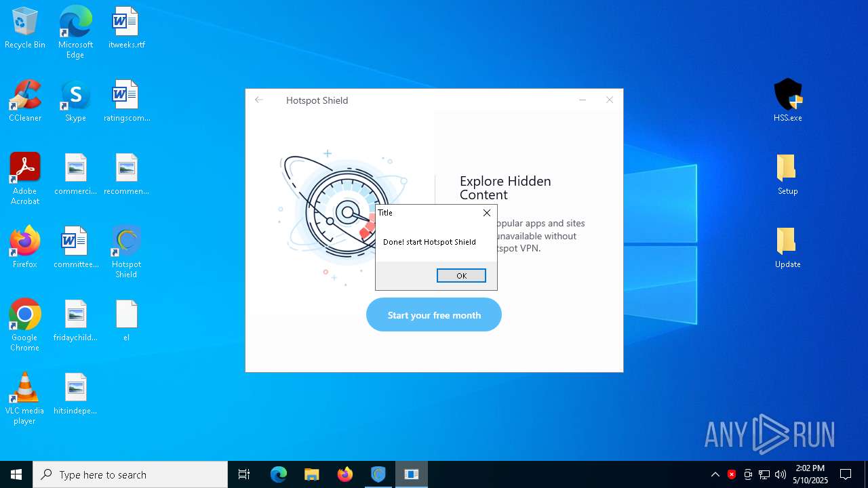The width and height of the screenshot is (868, 488).
Task: Open the Hotspot Shield desktop shortcut
Action: pos(126,252)
